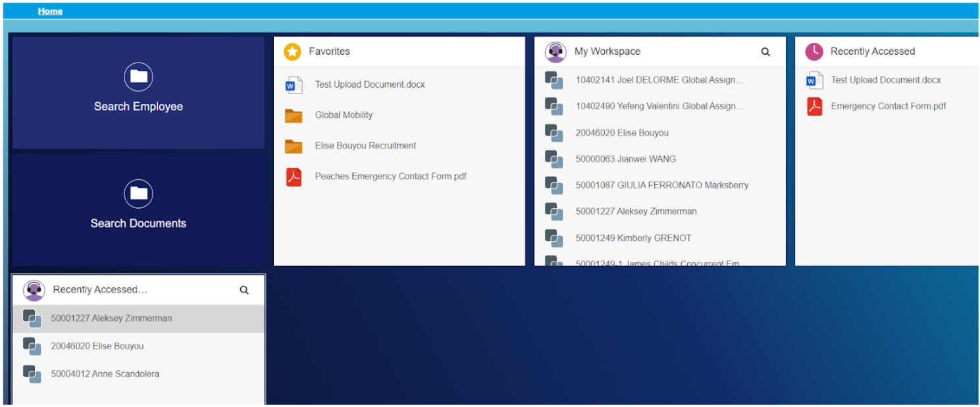Screen dimensions: 980x407
Task: Click the Favorites star icon
Action: coord(292,51)
